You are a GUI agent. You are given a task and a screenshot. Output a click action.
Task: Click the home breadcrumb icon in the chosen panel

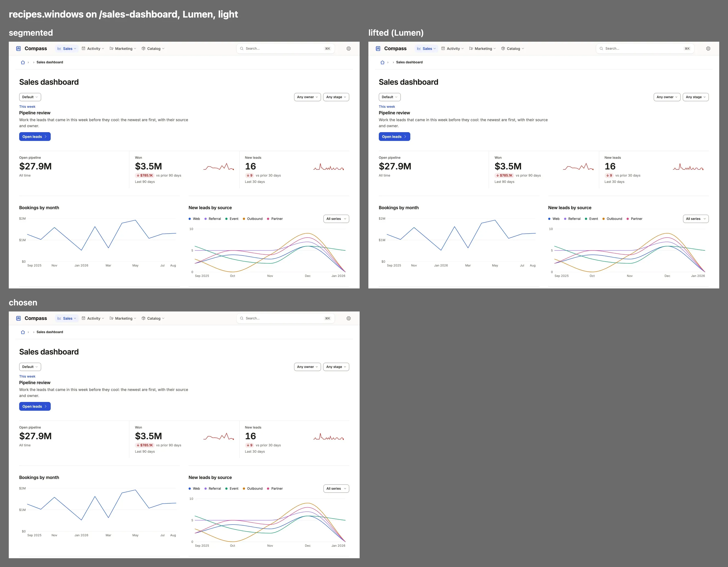coord(23,332)
